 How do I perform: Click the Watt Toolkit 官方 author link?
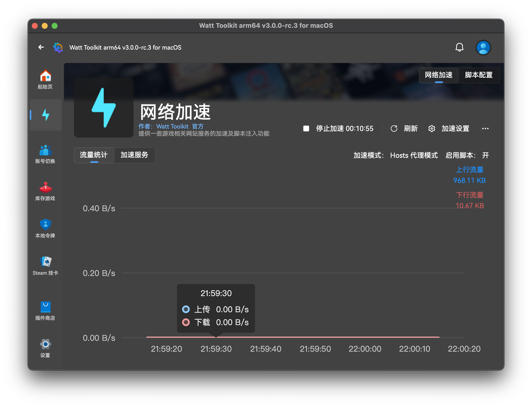point(180,126)
